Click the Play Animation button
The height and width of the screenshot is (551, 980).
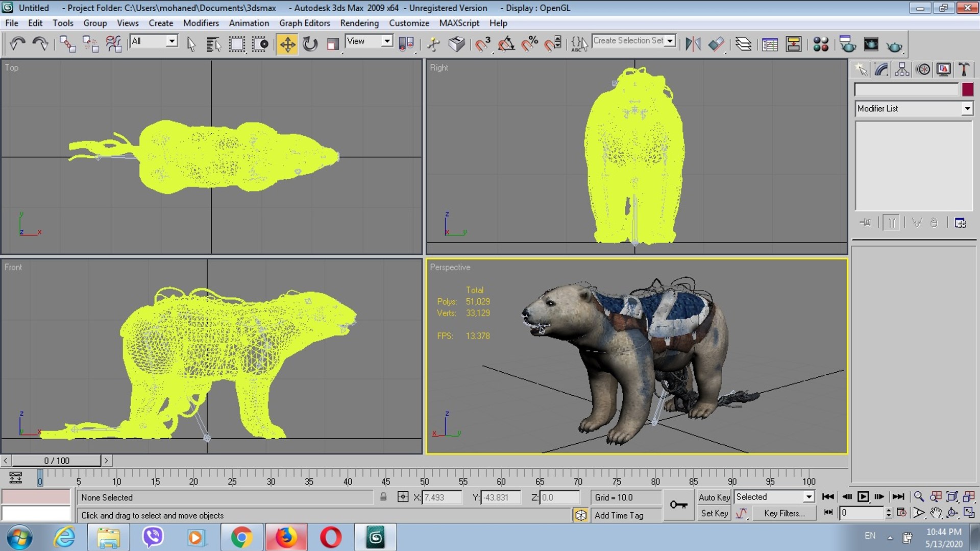coord(863,497)
